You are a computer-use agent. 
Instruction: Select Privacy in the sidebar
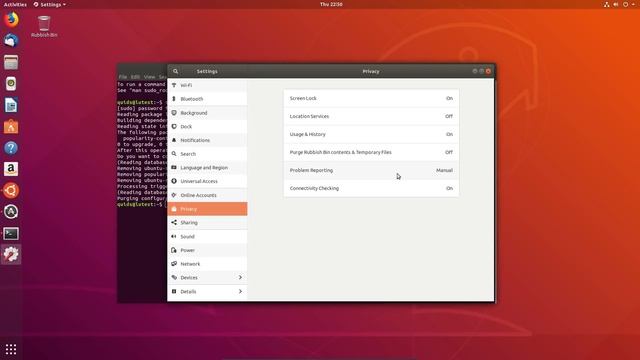click(207, 209)
